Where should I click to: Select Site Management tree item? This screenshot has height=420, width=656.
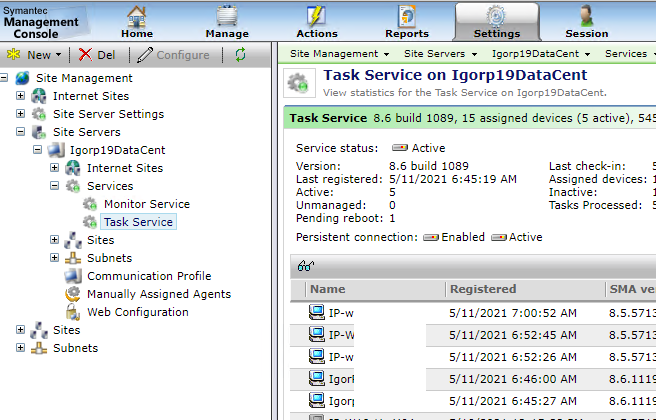click(84, 78)
